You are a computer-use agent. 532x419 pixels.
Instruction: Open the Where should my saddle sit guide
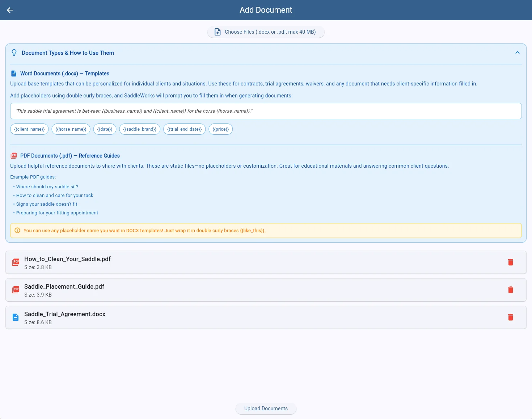click(47, 187)
